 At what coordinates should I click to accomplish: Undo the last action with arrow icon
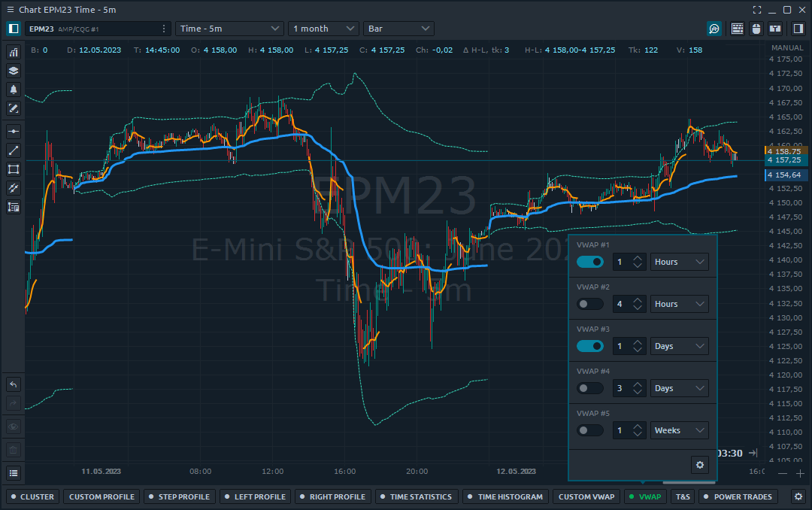pyautogui.click(x=14, y=384)
